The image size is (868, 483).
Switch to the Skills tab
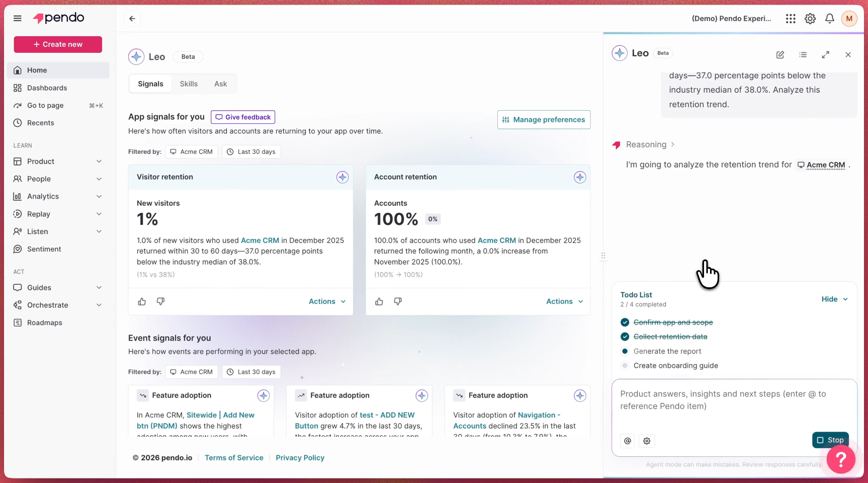pyautogui.click(x=189, y=84)
